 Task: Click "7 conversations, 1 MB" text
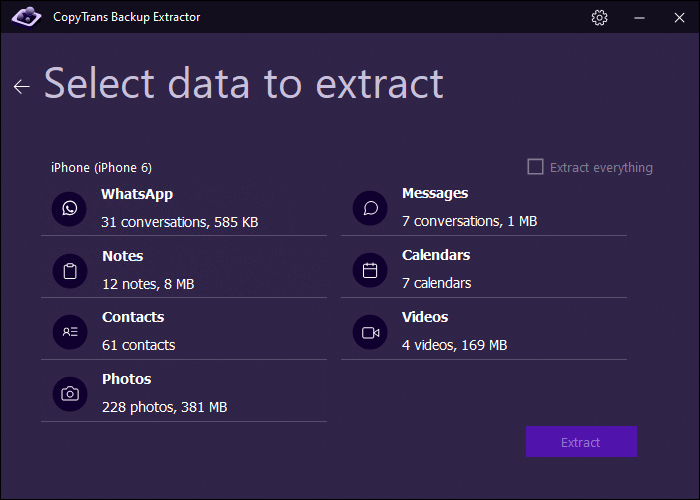tap(470, 221)
